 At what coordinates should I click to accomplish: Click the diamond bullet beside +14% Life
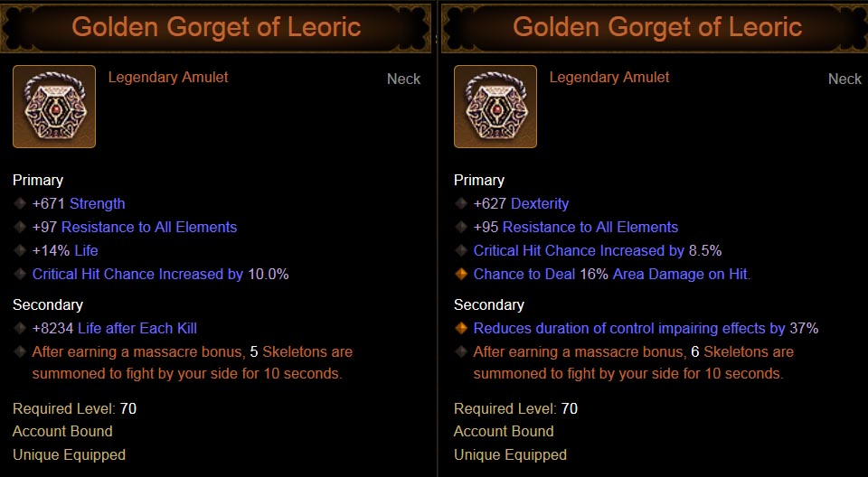click(20, 250)
